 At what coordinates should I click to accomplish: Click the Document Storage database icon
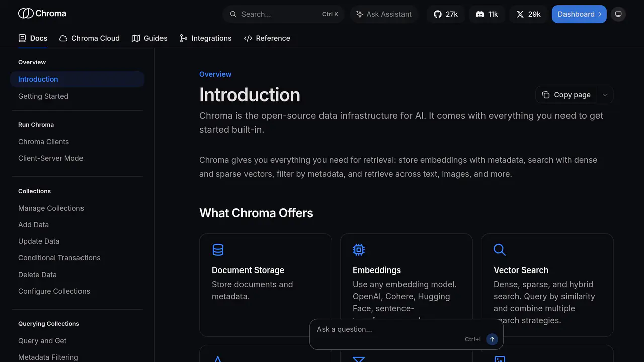[218, 250]
